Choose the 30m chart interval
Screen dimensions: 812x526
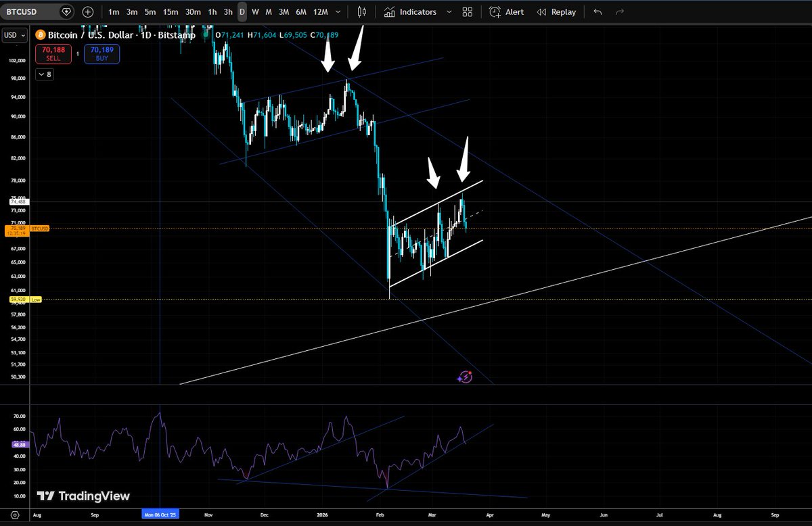[194, 12]
